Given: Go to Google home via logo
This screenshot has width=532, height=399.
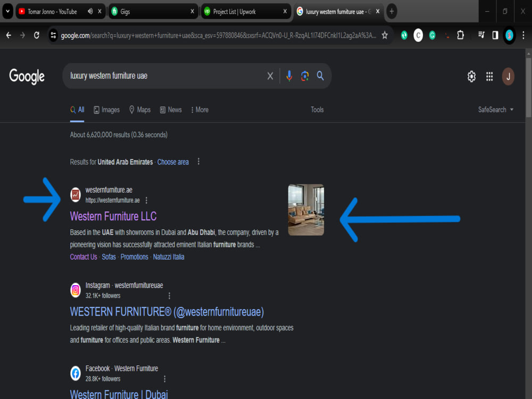Looking at the screenshot, I should click(x=27, y=76).
